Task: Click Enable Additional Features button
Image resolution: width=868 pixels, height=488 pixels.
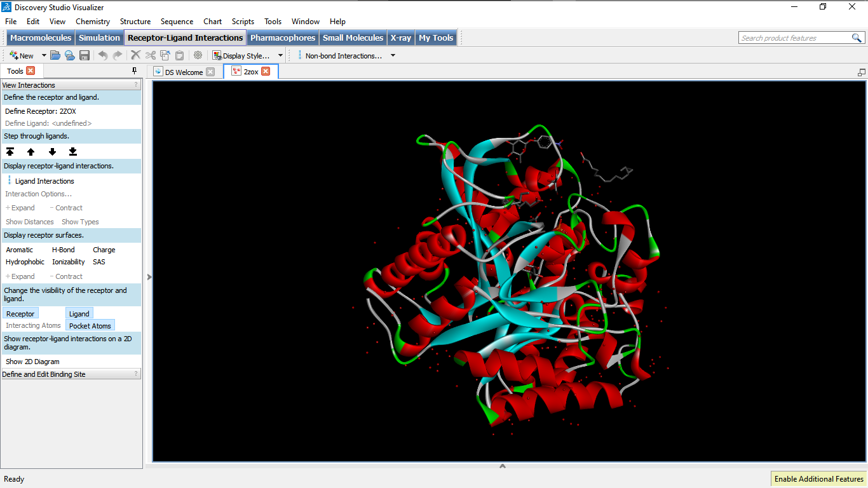Action: coord(818,479)
